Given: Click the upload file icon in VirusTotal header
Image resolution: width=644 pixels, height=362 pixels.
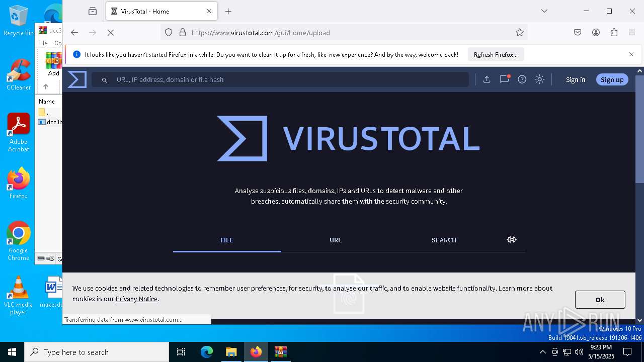Looking at the screenshot, I should 487,79.
